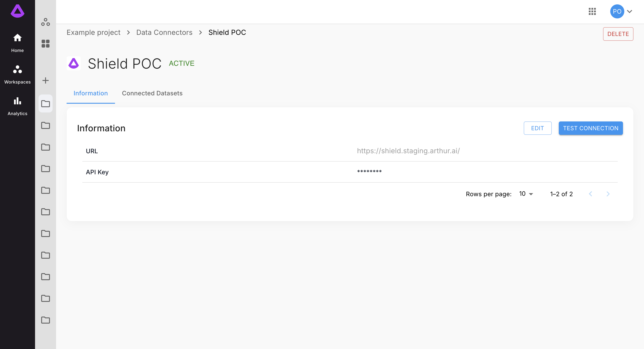Screen dimensions: 644x349
Task: Open Example project breadcrumb
Action: (x=93, y=32)
